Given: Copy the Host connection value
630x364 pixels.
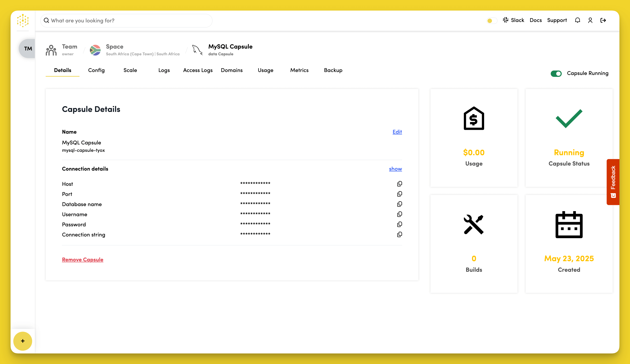Looking at the screenshot, I should coord(400,183).
